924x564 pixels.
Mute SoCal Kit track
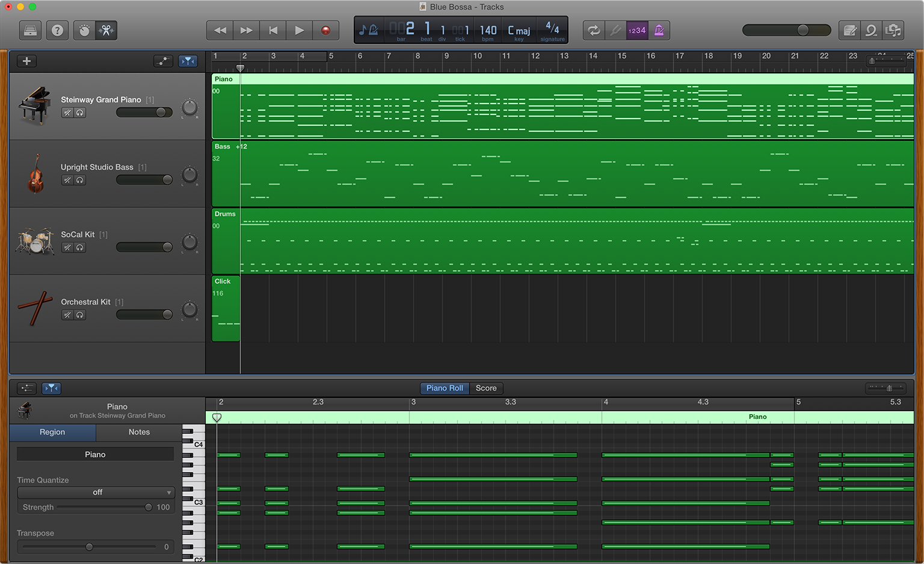67,247
